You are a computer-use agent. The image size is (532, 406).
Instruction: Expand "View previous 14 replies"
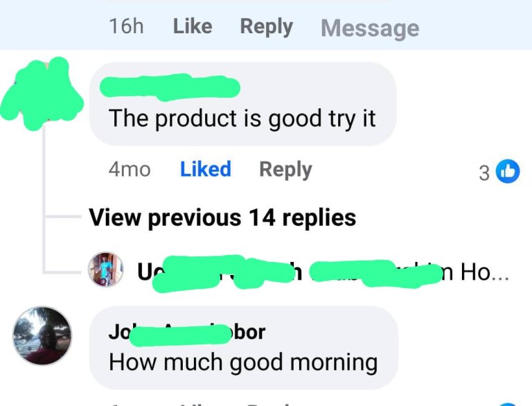tap(222, 218)
